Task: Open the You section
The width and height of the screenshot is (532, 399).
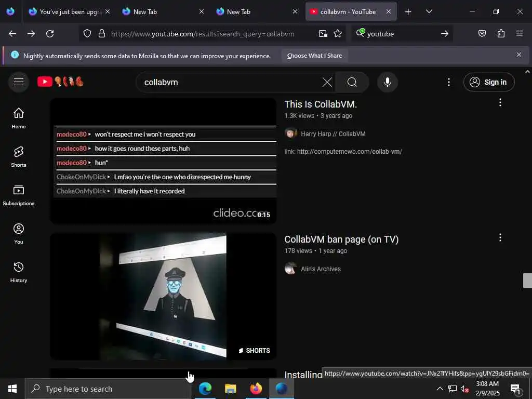Action: point(19,233)
